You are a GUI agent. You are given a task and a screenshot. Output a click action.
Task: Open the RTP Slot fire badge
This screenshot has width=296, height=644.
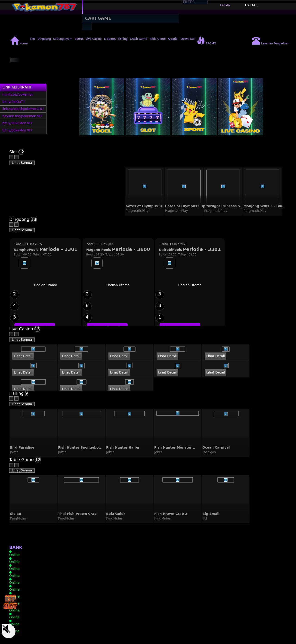coord(10,602)
